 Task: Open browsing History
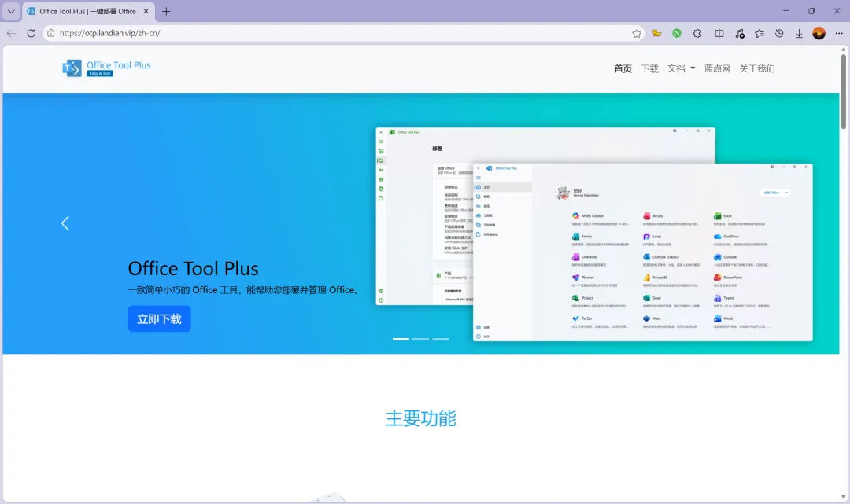point(779,34)
